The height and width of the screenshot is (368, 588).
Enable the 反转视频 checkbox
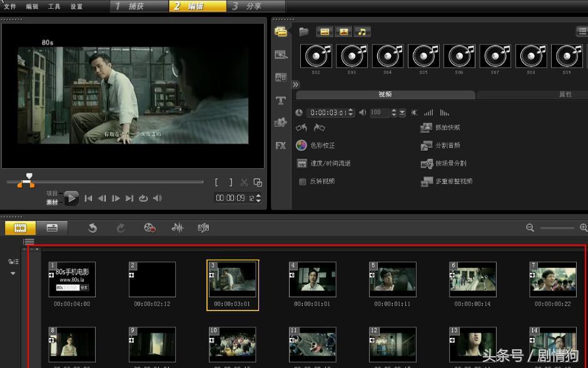(302, 181)
